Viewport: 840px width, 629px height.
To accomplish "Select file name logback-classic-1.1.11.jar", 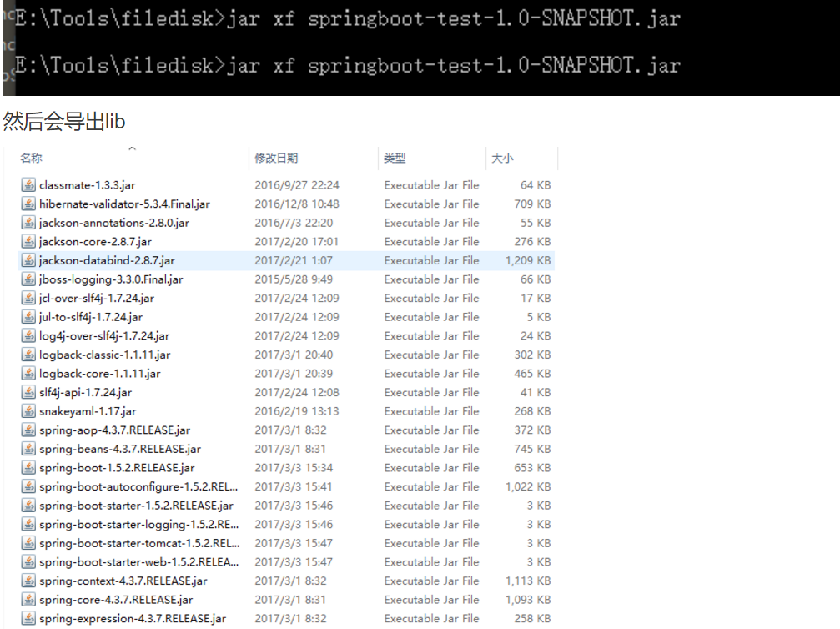I will pyautogui.click(x=104, y=355).
